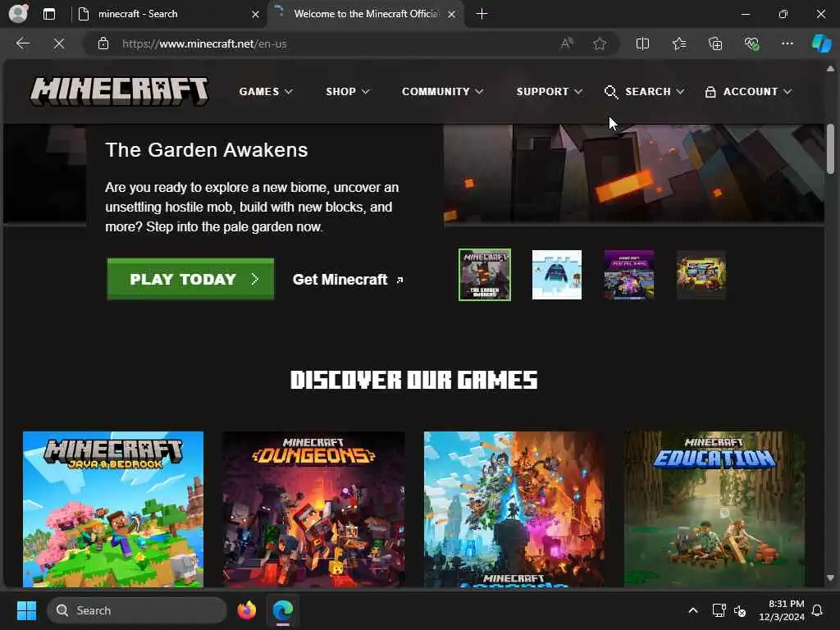The width and height of the screenshot is (840, 630).
Task: Close the Welcome to Minecraft Official tab
Action: coord(452,15)
